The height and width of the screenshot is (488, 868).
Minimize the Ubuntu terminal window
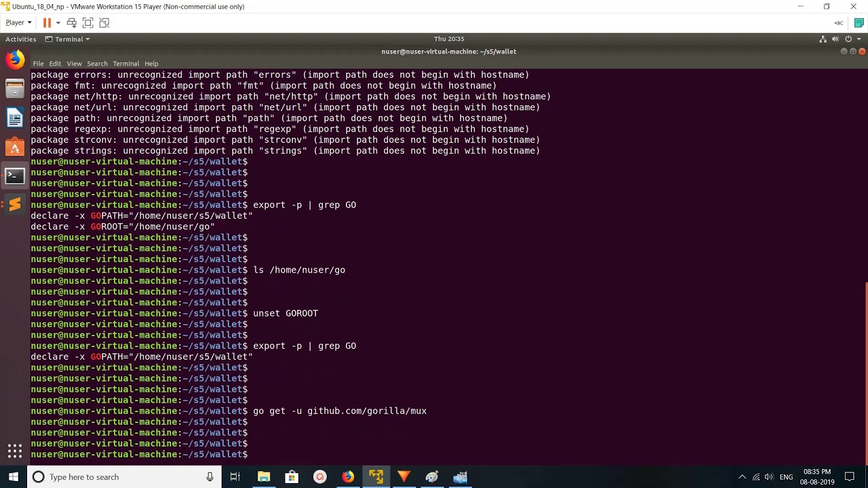tap(844, 52)
